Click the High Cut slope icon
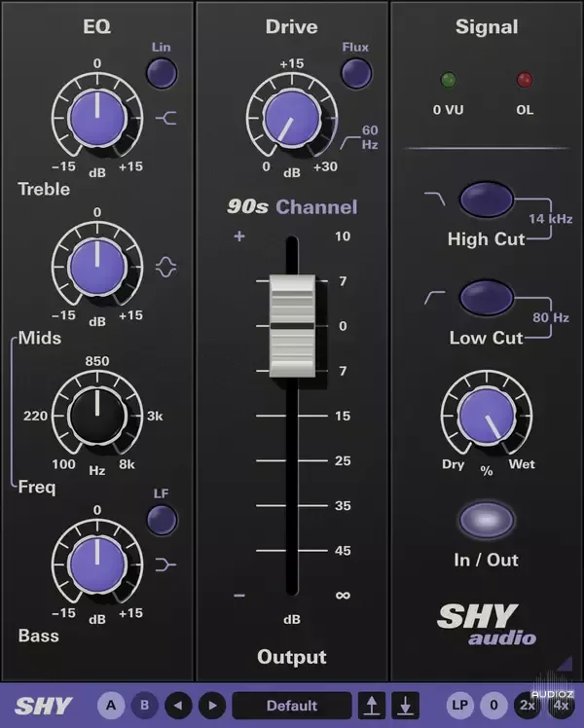 coord(434,199)
